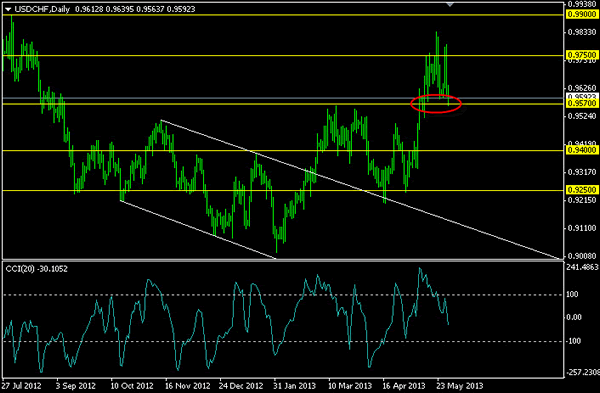The image size is (600, 393).
Task: Click the 16 Apr 2013 date label
Action: 404,385
